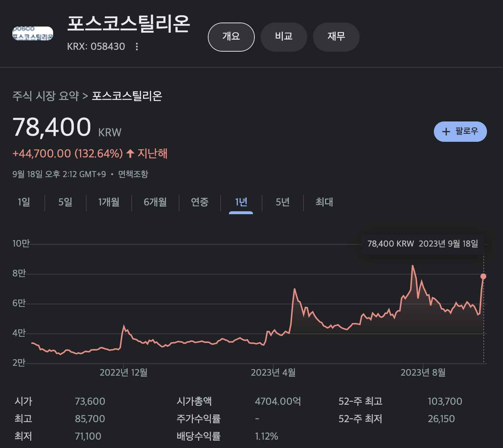Click the 최고 value 85,700
503x448 pixels.
90,419
